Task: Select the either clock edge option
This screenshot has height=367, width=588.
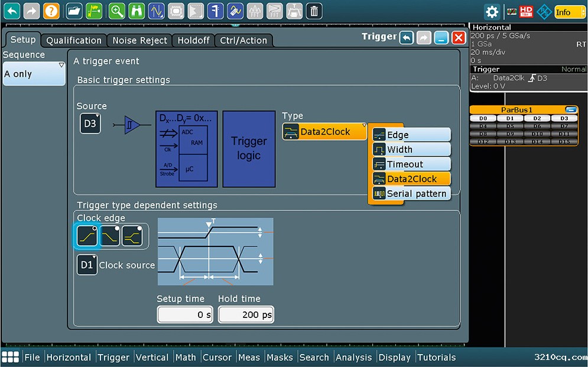Action: [132, 236]
